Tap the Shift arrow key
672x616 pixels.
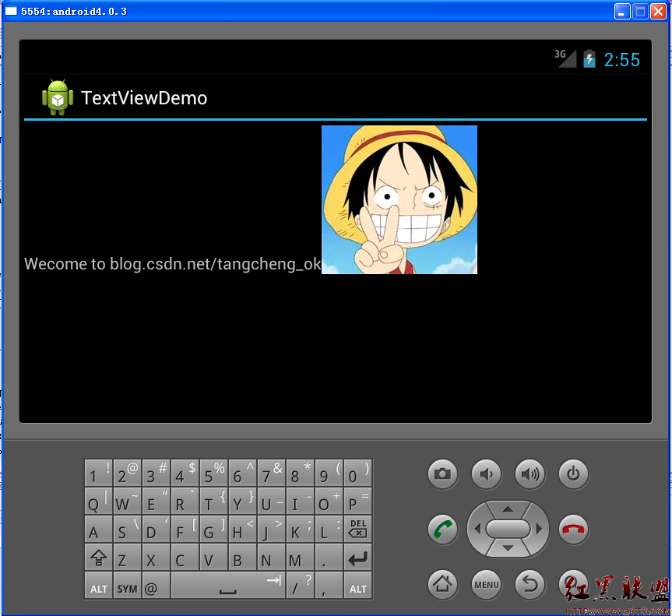(99, 558)
